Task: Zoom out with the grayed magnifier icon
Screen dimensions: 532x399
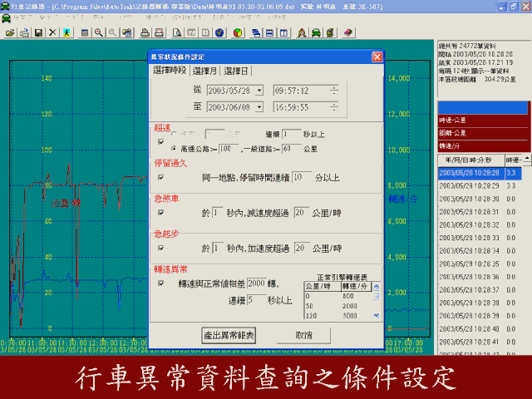Action: click(x=113, y=33)
